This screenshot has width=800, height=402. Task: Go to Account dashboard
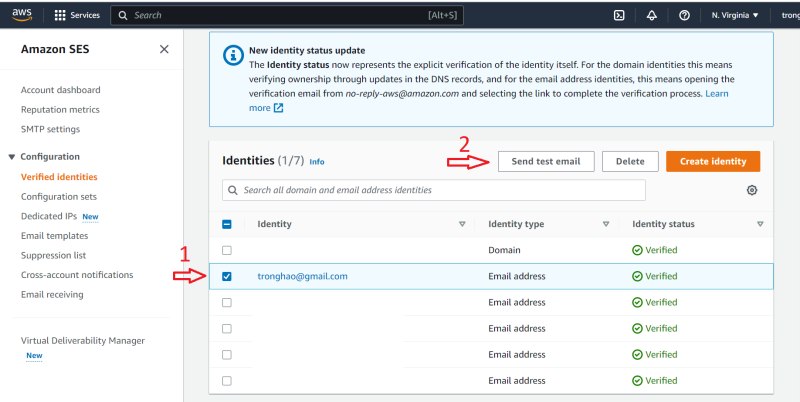pyautogui.click(x=61, y=90)
